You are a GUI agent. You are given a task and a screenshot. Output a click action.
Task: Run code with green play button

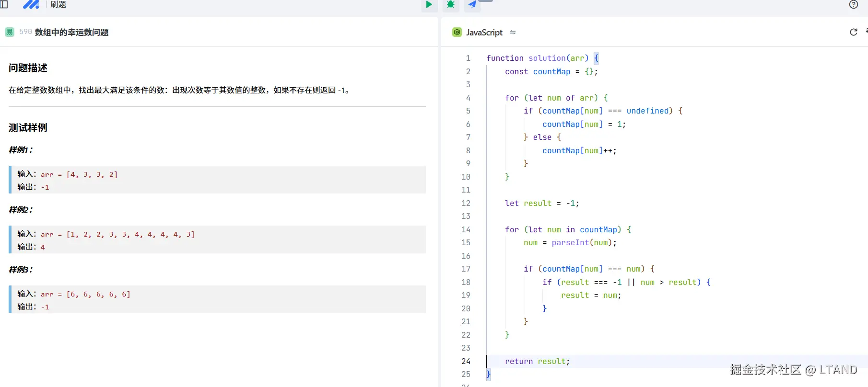pos(429,5)
